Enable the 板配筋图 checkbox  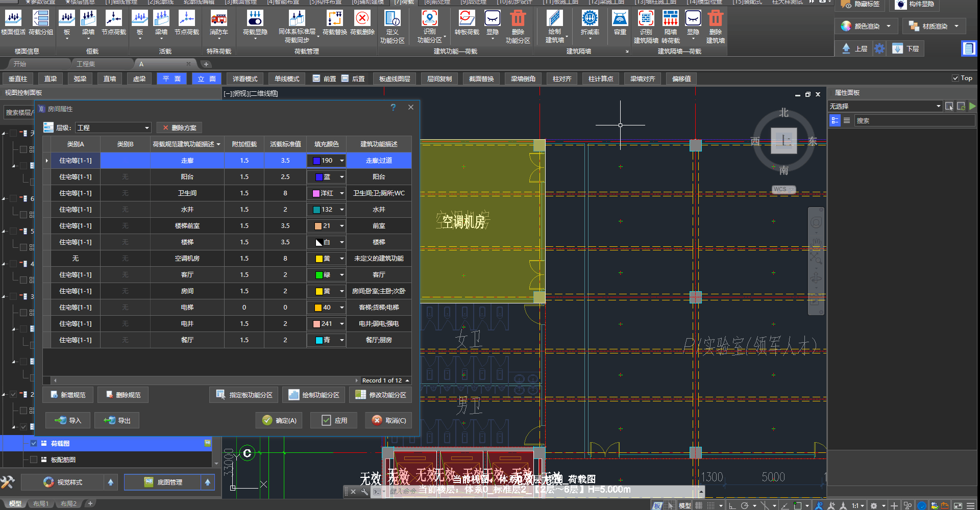[x=34, y=460]
